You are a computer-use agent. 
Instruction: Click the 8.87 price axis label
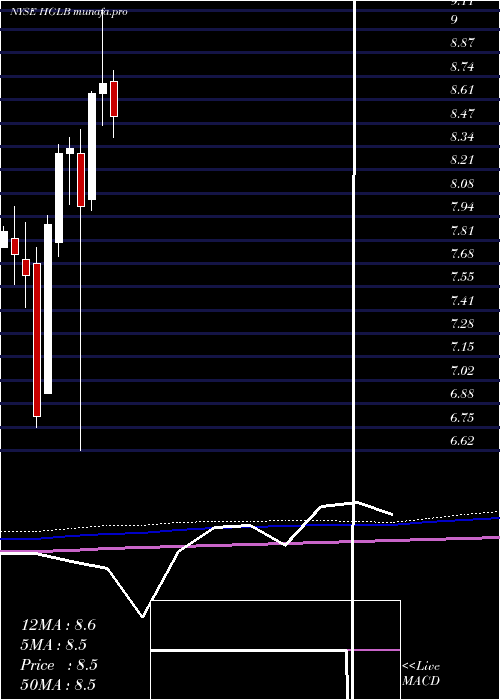pos(462,43)
